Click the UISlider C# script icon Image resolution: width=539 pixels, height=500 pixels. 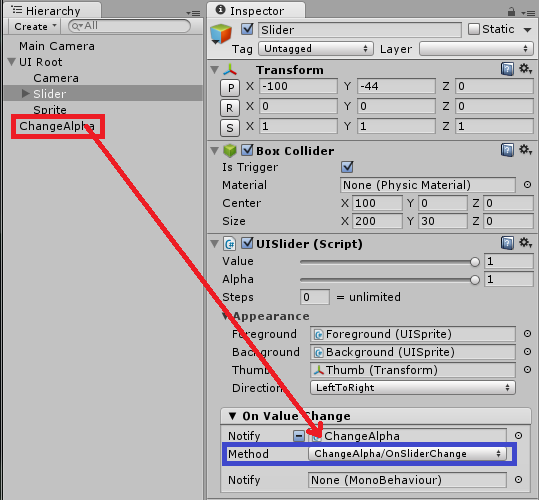(x=229, y=244)
